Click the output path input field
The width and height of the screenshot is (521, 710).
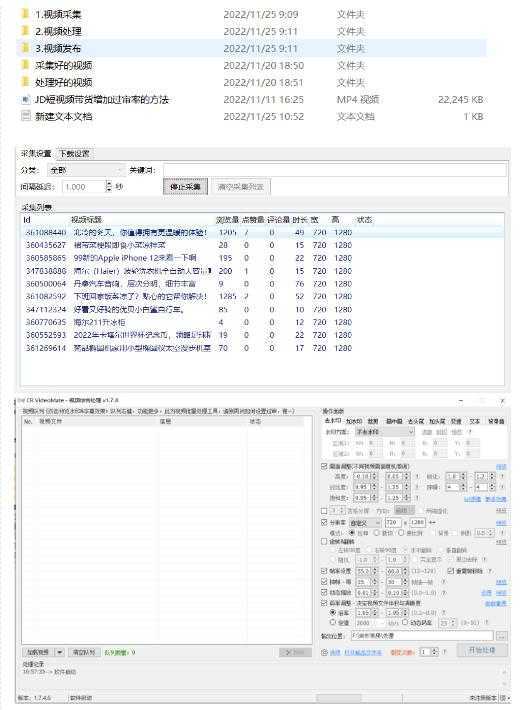pos(422,636)
